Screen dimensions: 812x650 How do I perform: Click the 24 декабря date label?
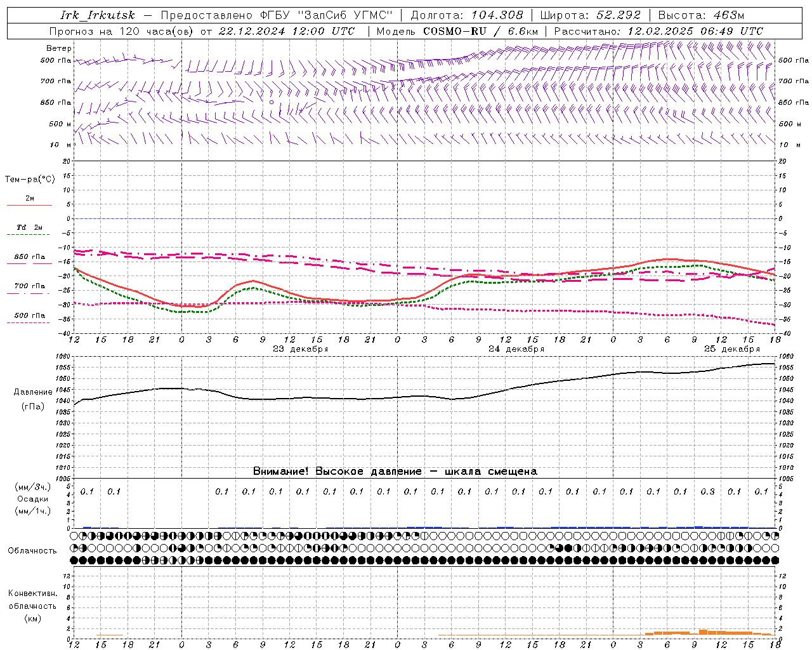pyautogui.click(x=516, y=349)
